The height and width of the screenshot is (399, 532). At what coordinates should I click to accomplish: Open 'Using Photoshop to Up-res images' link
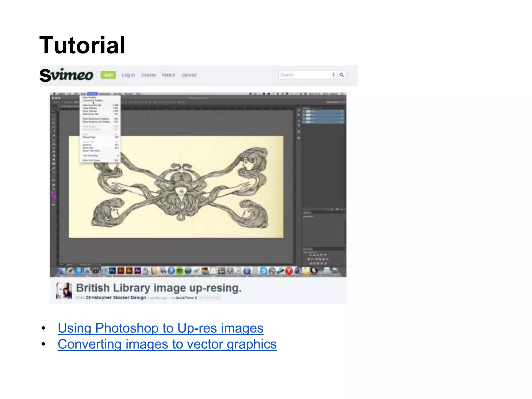[x=161, y=328]
